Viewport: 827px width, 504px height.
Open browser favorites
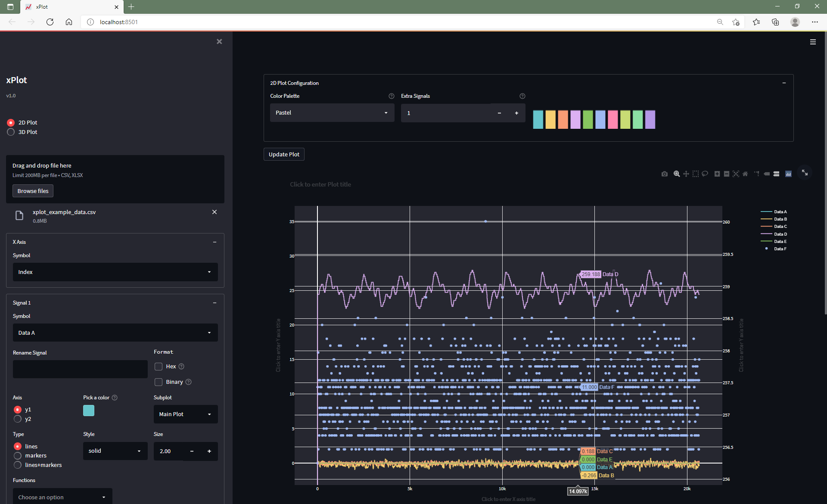[x=756, y=22]
